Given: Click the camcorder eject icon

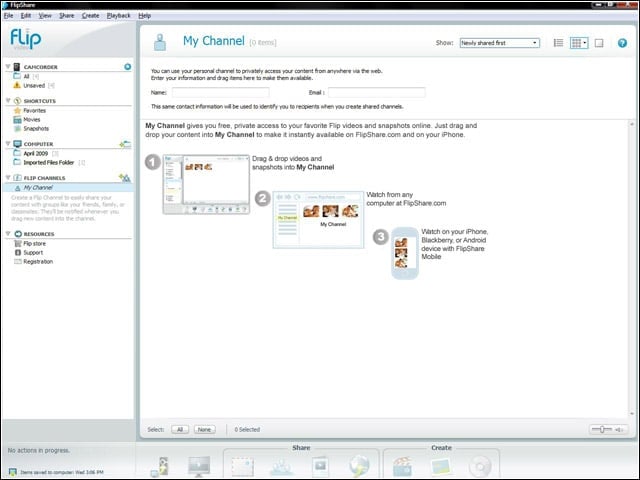Looking at the screenshot, I should pyautogui.click(x=128, y=67).
